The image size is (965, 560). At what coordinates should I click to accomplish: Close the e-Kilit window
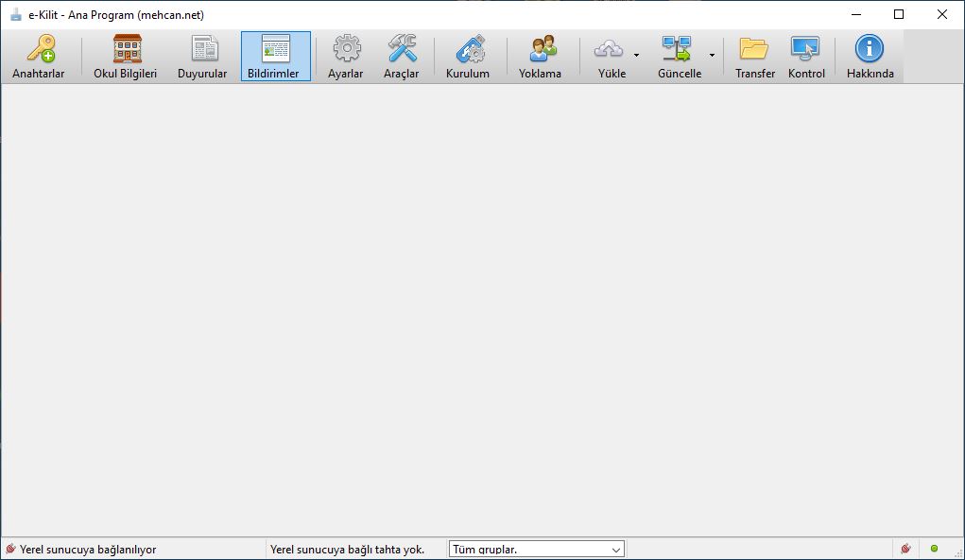(x=941, y=14)
